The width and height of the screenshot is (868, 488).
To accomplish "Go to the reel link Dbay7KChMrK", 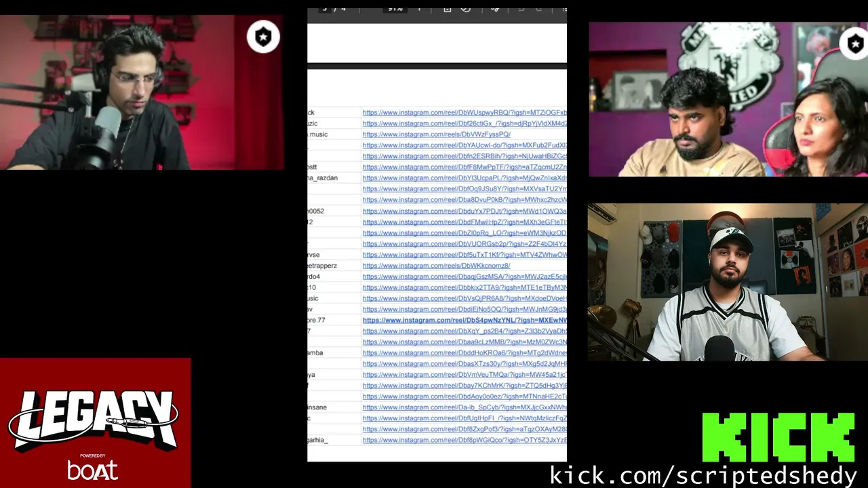I will (465, 386).
